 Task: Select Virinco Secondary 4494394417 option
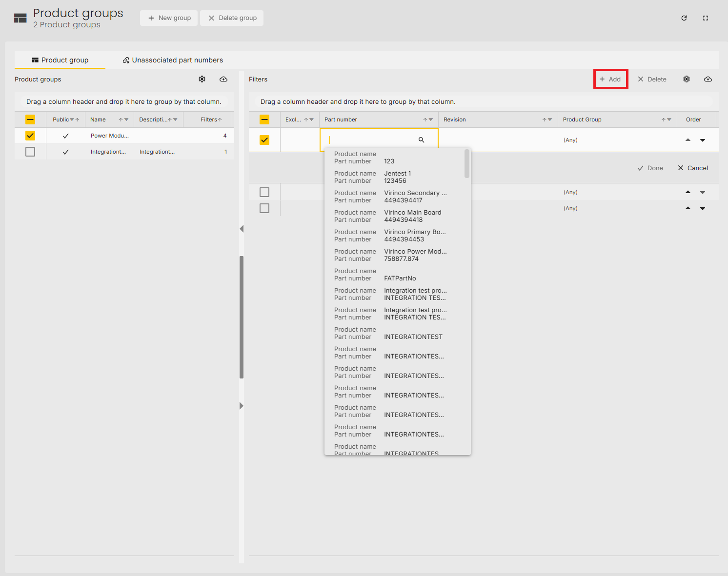394,197
